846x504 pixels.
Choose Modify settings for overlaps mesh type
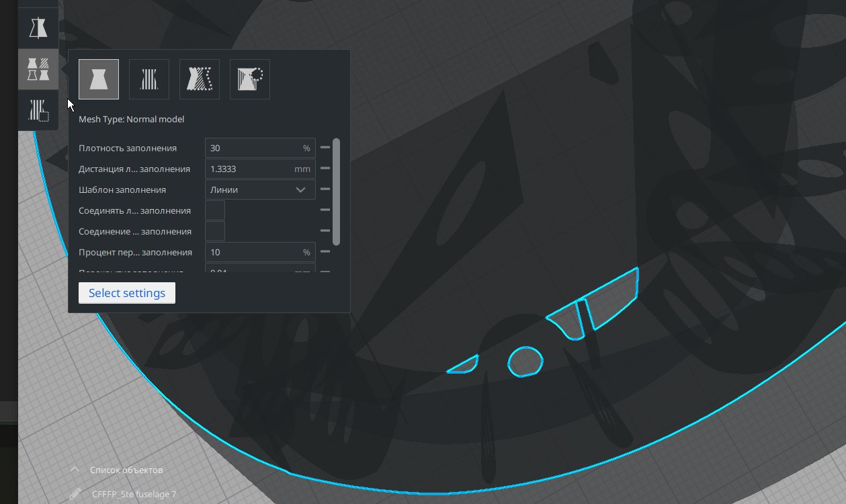tap(200, 79)
